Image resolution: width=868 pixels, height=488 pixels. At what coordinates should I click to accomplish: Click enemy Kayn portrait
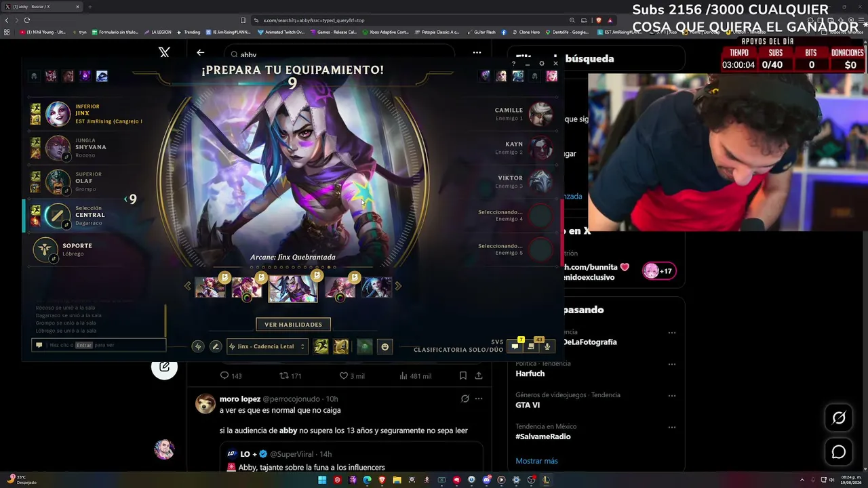tap(540, 148)
